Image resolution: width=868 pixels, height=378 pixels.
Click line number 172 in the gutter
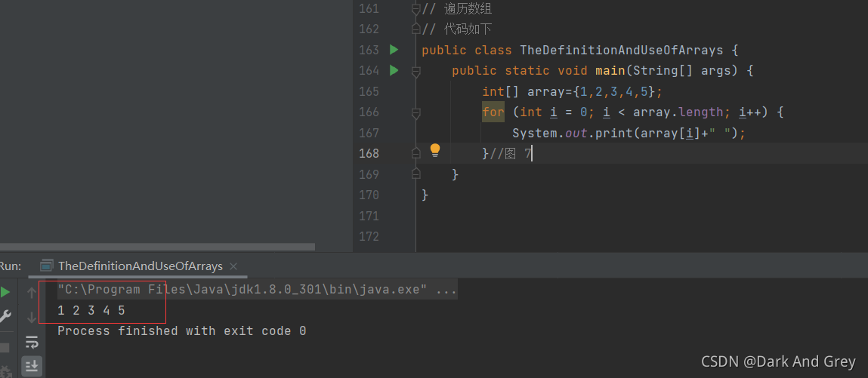369,236
